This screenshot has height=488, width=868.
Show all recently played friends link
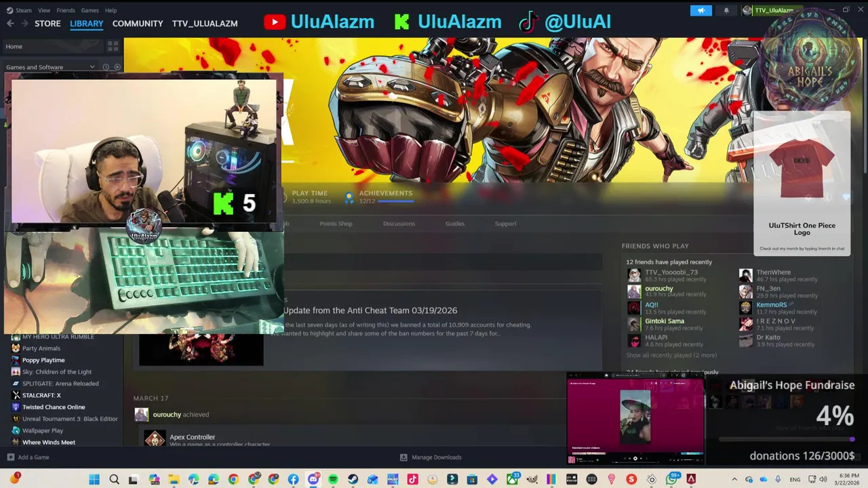pyautogui.click(x=671, y=355)
